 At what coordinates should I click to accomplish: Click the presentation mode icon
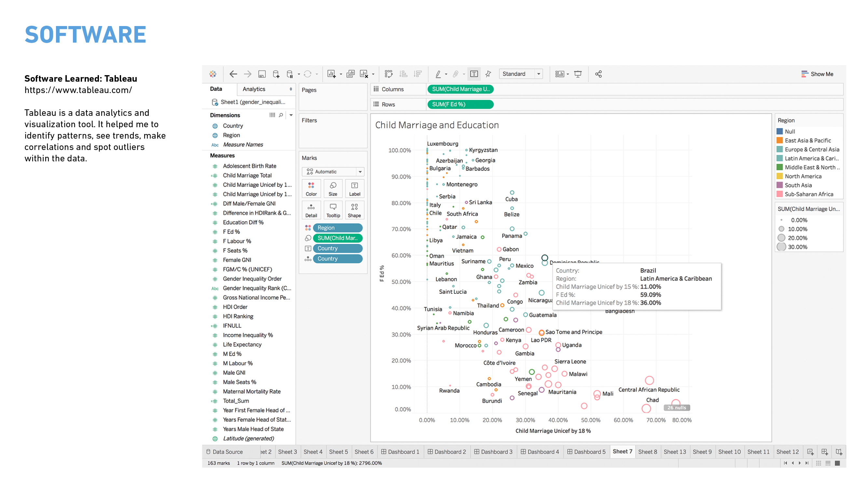tap(578, 74)
